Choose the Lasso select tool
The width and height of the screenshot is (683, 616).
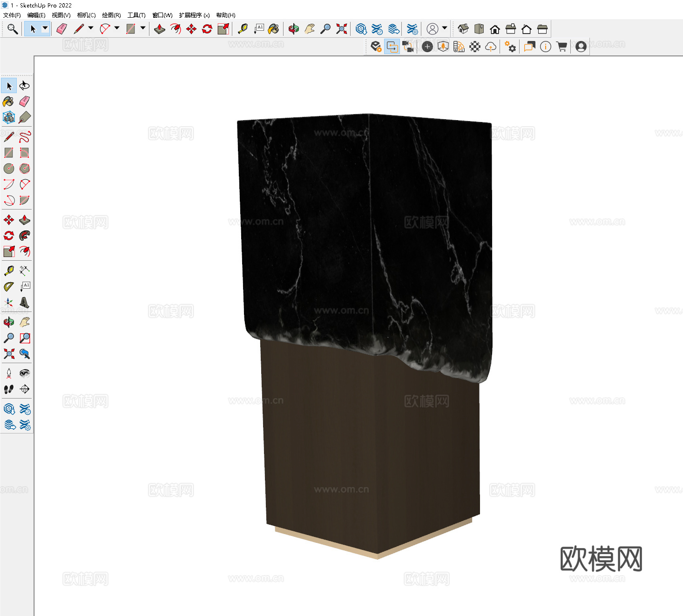tap(25, 86)
